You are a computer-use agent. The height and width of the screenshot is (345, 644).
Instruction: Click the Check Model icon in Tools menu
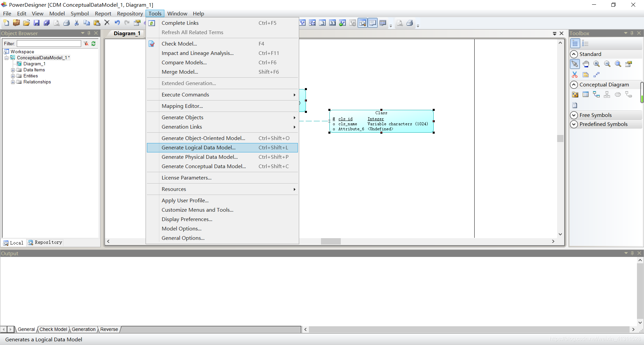(152, 44)
